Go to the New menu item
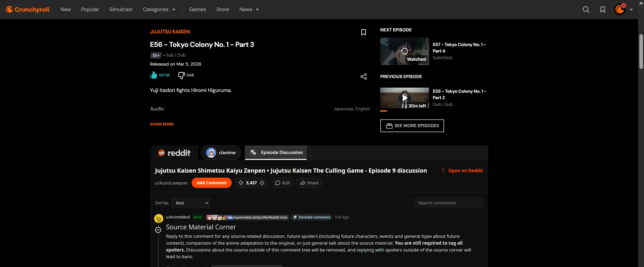 (65, 9)
